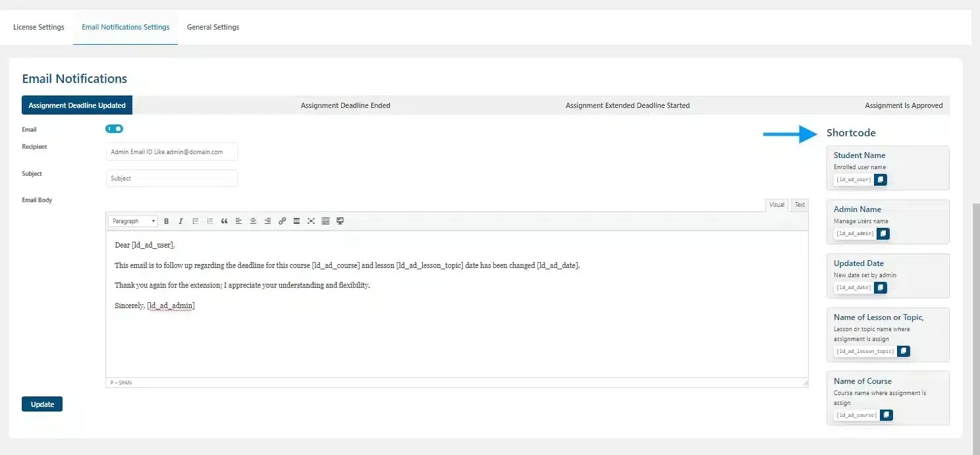Toggle bold formatting in the email editor
This screenshot has width=980, height=455.
pyautogui.click(x=167, y=221)
